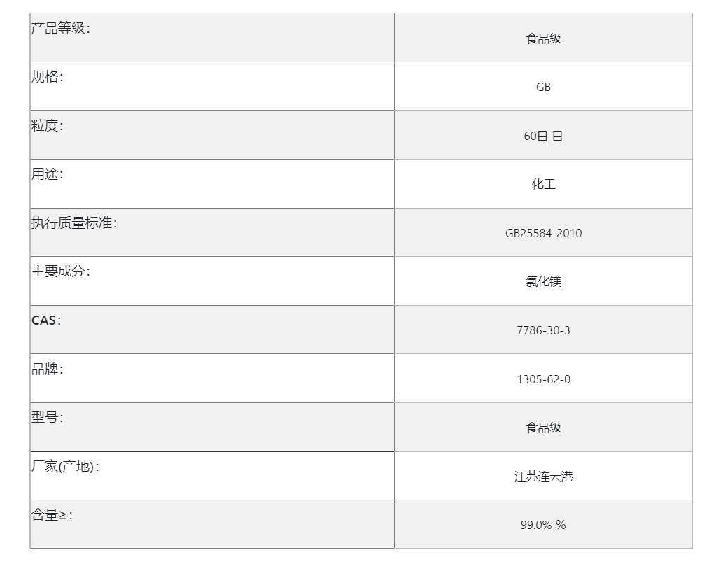Click the 产品等级 label cell
This screenshot has height=564, width=728.
tap(60, 29)
